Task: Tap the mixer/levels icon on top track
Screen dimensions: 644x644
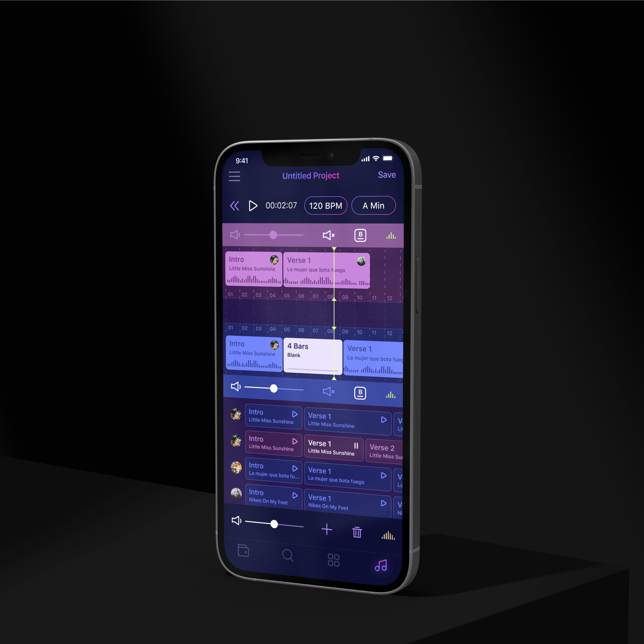Action: [x=389, y=236]
